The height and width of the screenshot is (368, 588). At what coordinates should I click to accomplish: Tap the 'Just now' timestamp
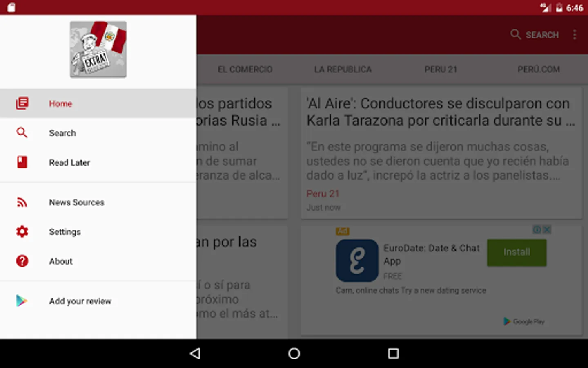click(x=323, y=208)
